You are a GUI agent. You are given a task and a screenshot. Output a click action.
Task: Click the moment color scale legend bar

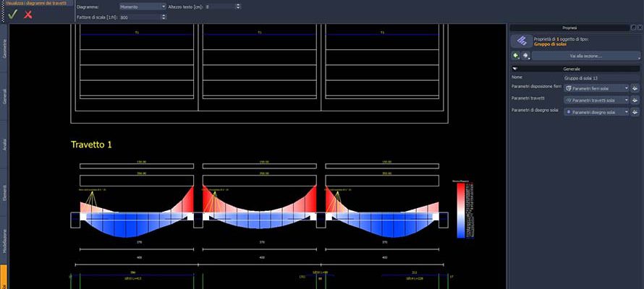461,210
